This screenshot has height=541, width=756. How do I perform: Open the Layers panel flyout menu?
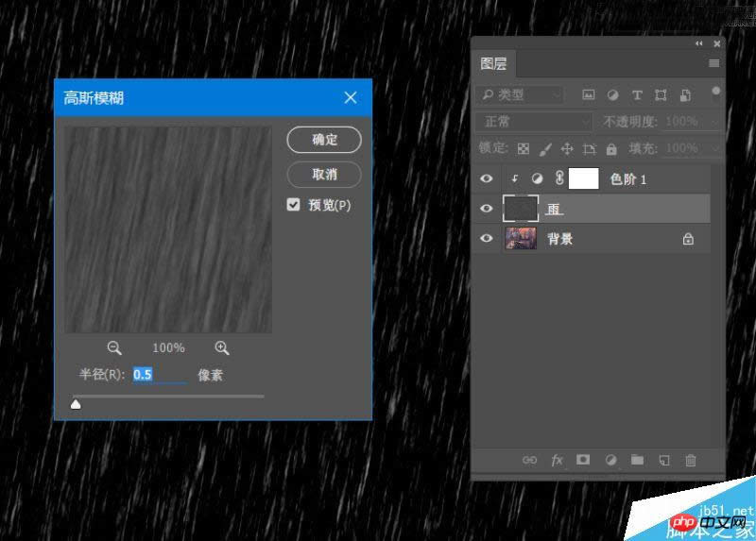713,63
